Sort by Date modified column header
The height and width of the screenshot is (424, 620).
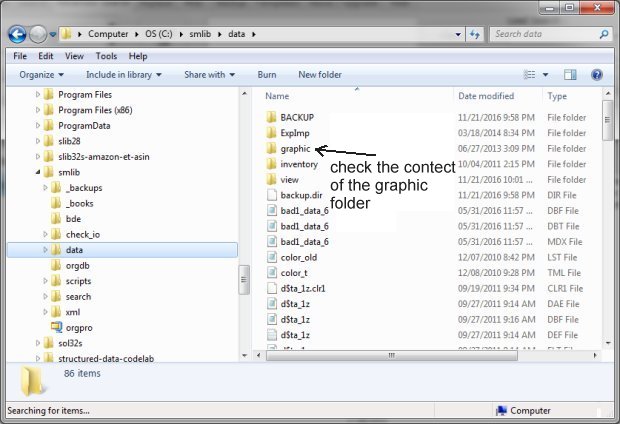point(486,96)
